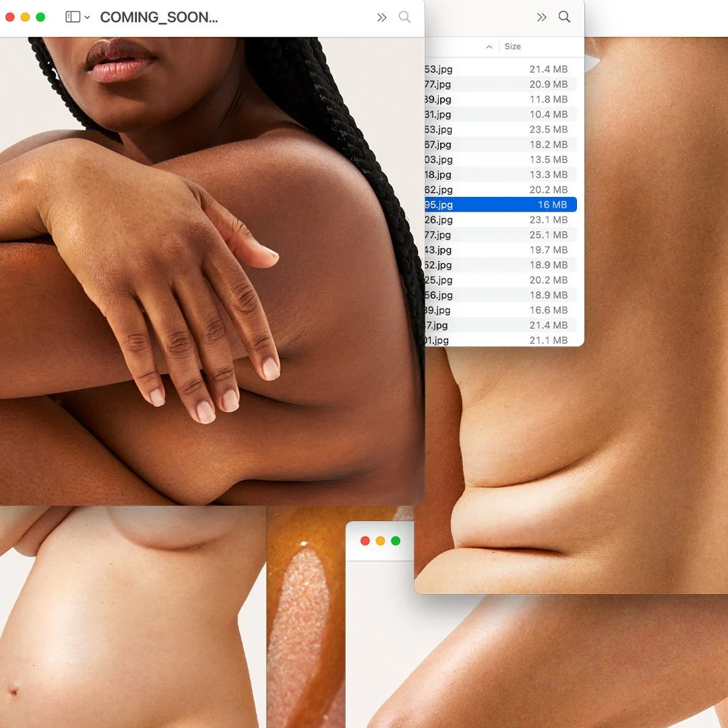
Task: Select the 01.jpg file sized 21.1 MB
Action: point(500,339)
